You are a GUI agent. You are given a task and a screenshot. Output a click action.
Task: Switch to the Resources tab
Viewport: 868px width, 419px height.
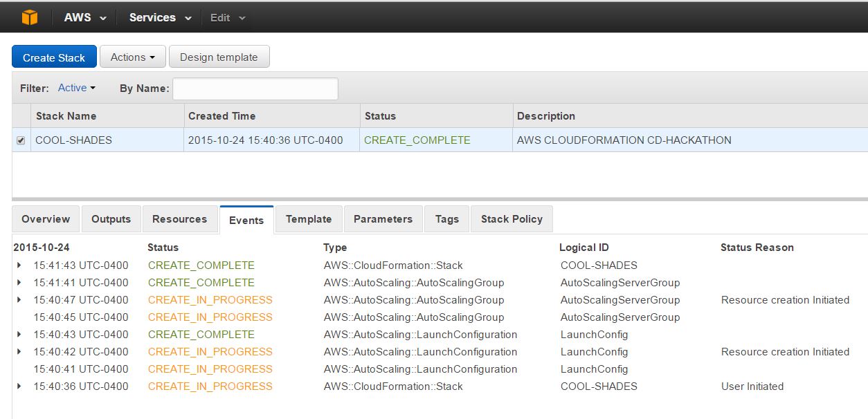[x=179, y=219]
